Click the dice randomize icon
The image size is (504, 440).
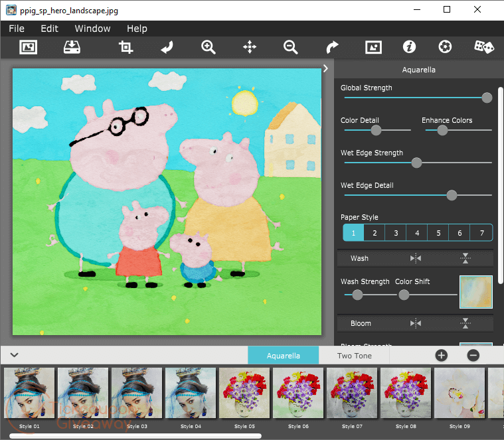[484, 47]
